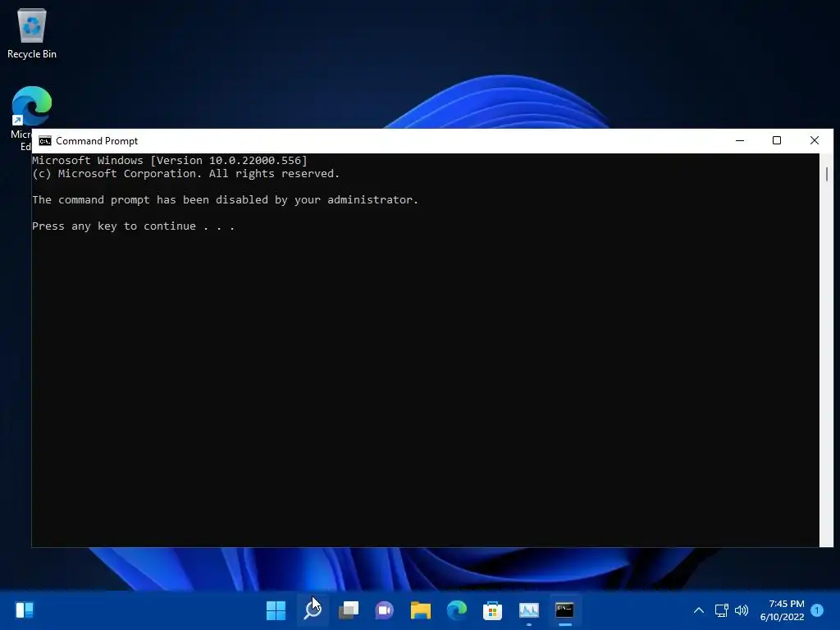Click the Command Prompt vertical scrollbar thumb
The image size is (840, 630).
[x=827, y=174]
